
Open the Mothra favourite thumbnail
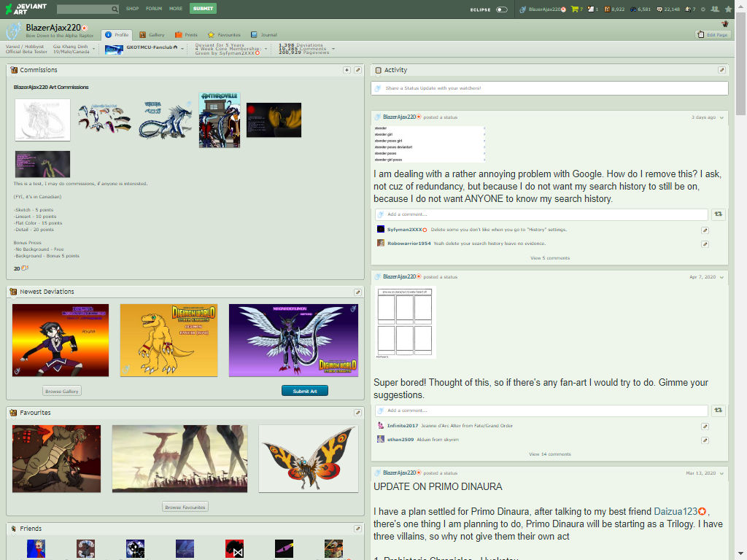click(x=309, y=459)
